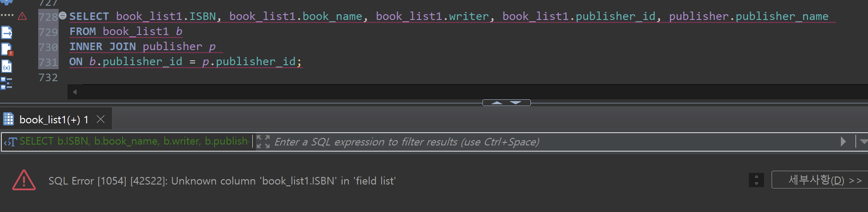Image resolution: width=868 pixels, height=212 pixels.
Task: Click line number 732 in the gutter
Action: 48,78
